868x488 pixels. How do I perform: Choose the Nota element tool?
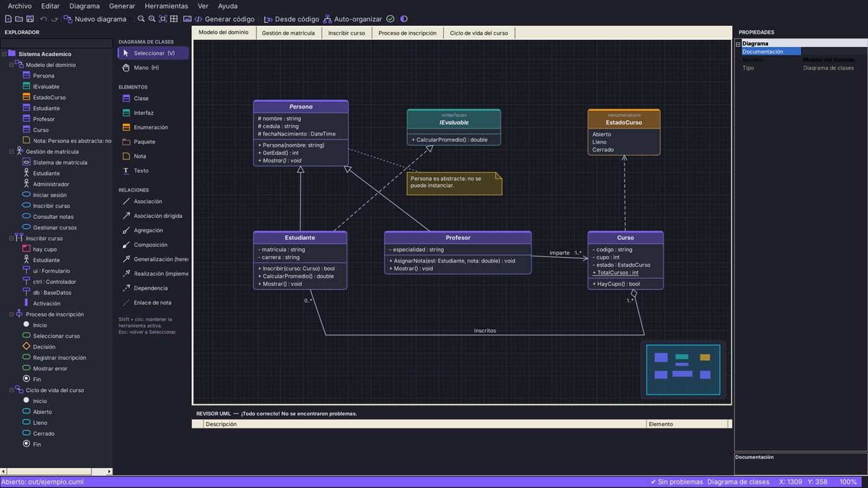click(153, 156)
